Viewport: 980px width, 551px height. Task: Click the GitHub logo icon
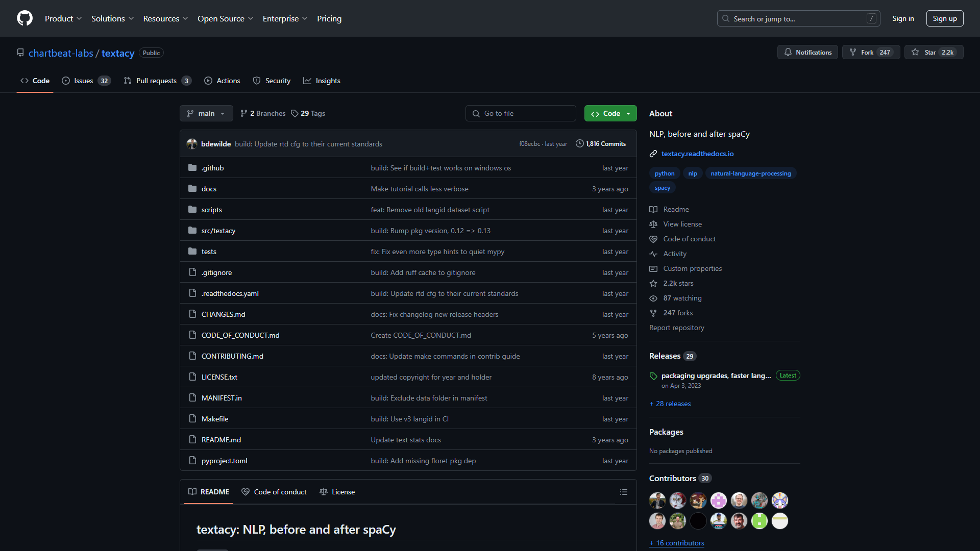(24, 18)
